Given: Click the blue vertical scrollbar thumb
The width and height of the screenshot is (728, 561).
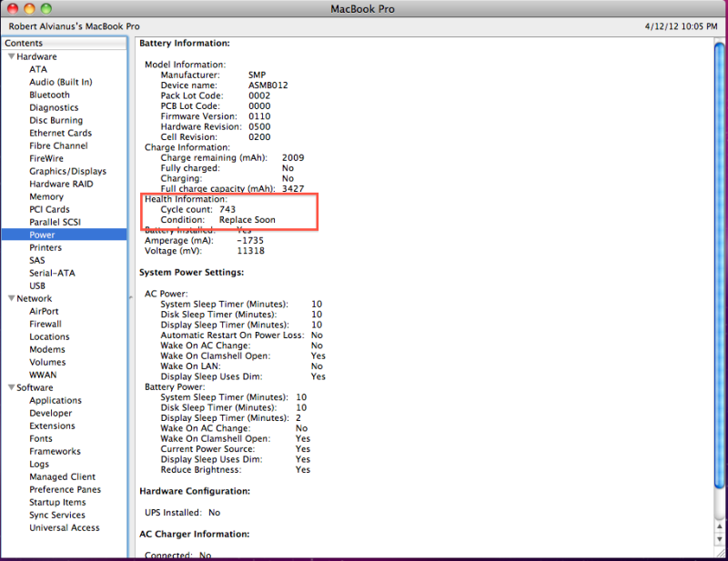Looking at the screenshot, I should (720, 265).
